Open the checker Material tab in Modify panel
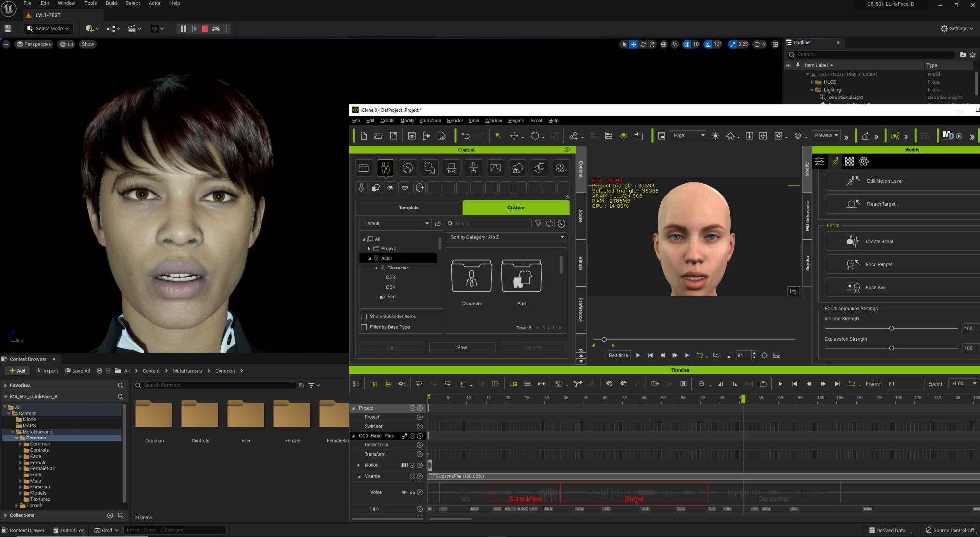The height and width of the screenshot is (537, 980). click(x=850, y=161)
